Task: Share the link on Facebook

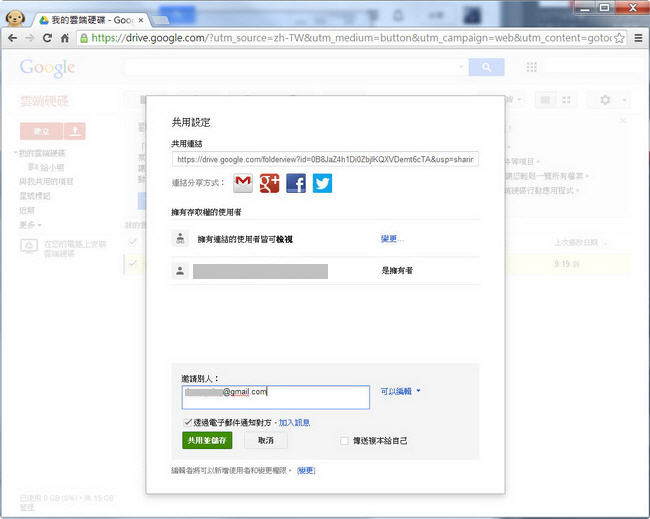Action: pyautogui.click(x=296, y=183)
